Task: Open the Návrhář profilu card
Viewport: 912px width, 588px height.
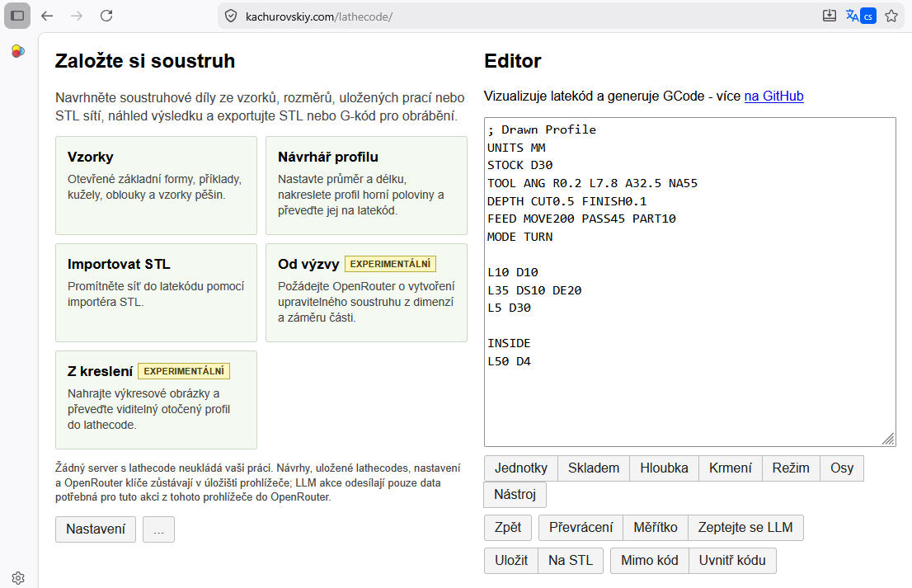Action: click(366, 186)
